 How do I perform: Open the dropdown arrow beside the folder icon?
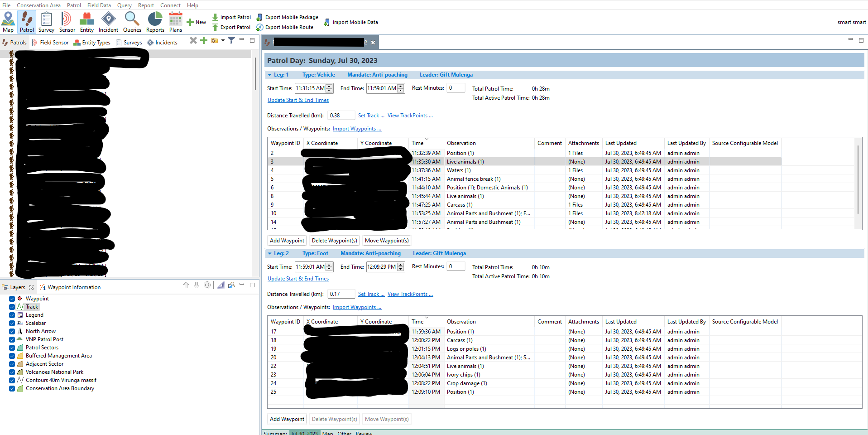(223, 41)
